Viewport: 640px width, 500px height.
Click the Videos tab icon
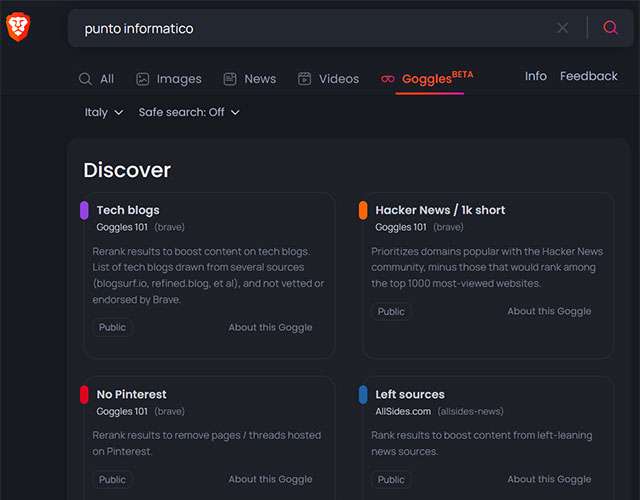coord(304,79)
